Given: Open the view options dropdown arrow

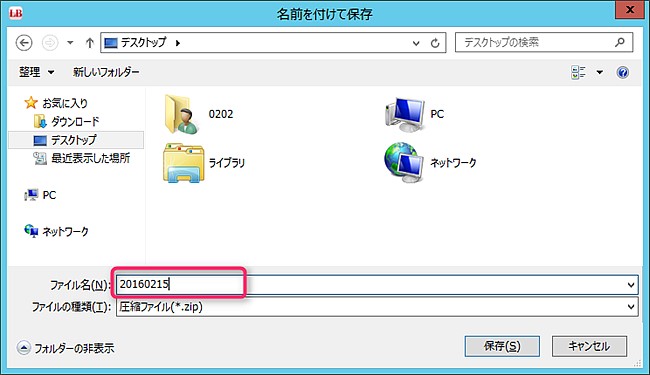Looking at the screenshot, I should click(599, 73).
